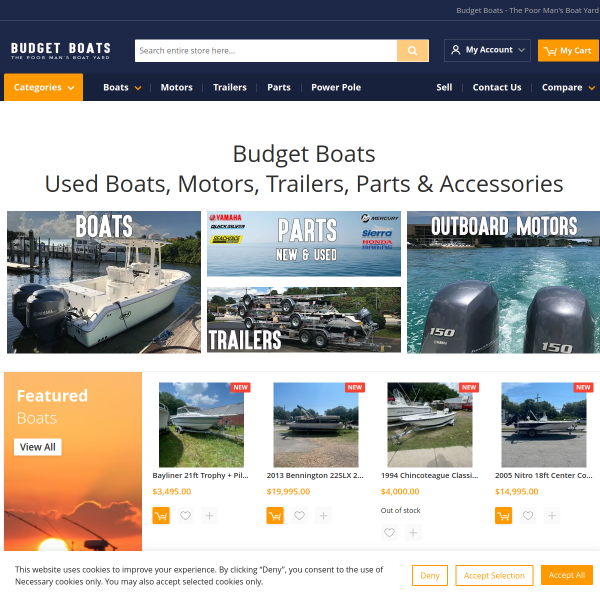Image resolution: width=600 pixels, height=600 pixels.
Task: Click the Accept All cookies button
Action: click(567, 575)
